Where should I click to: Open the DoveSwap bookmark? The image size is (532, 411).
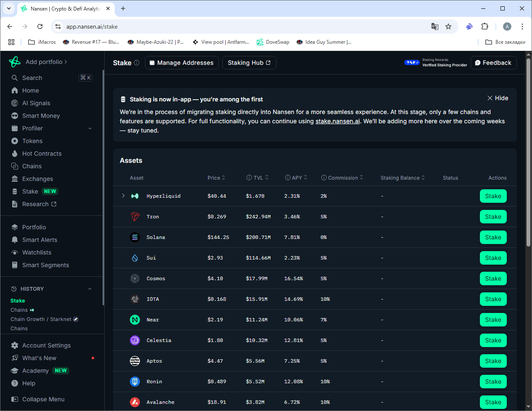pyautogui.click(x=273, y=42)
